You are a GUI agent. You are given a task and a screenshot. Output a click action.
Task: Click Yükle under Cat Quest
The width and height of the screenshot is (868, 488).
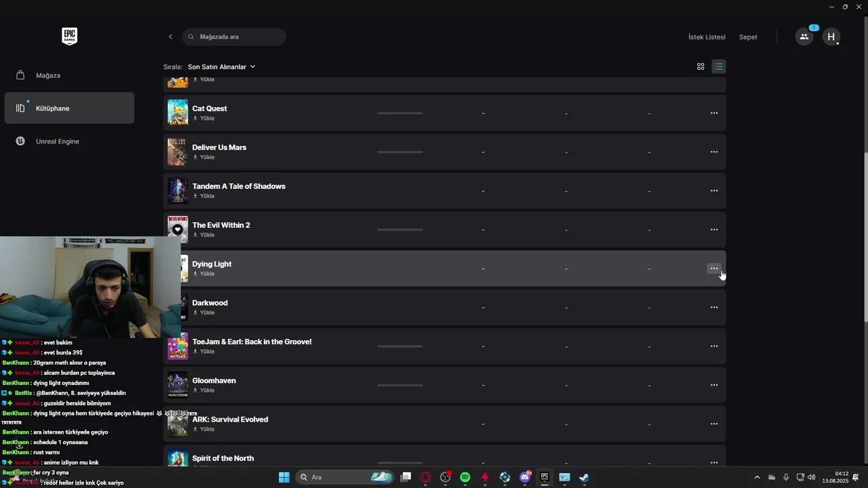click(203, 119)
